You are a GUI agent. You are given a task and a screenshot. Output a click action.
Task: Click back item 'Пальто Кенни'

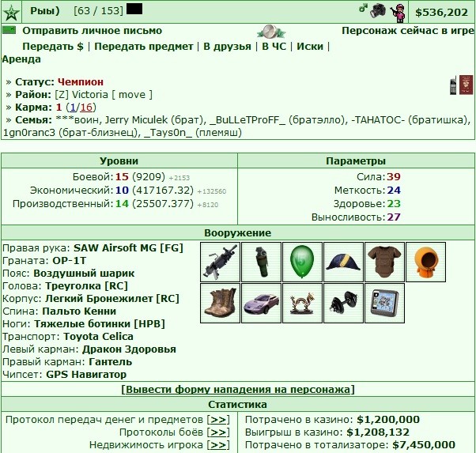coord(79,311)
